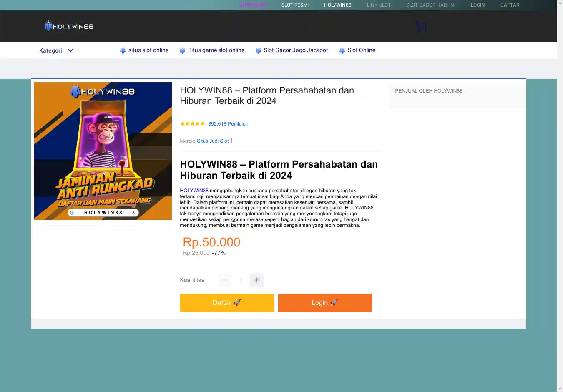The image size is (563, 392).
Task: Click the icon beside Slot Gacor Jago Jackpot
Action: tap(258, 50)
